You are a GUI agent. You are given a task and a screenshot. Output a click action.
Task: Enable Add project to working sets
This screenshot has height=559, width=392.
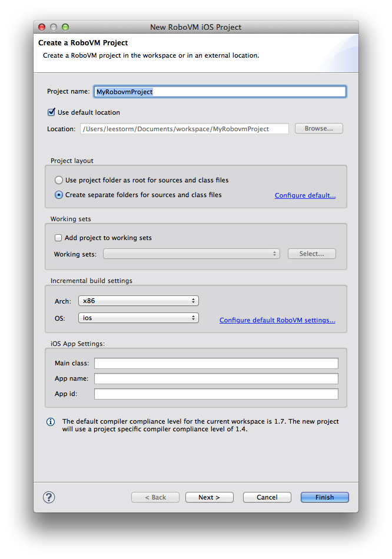click(58, 238)
